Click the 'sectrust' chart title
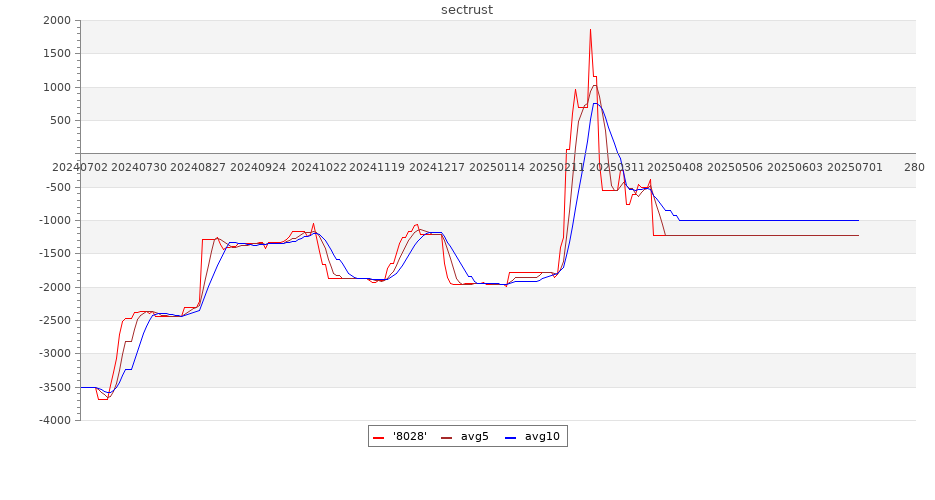 click(467, 10)
